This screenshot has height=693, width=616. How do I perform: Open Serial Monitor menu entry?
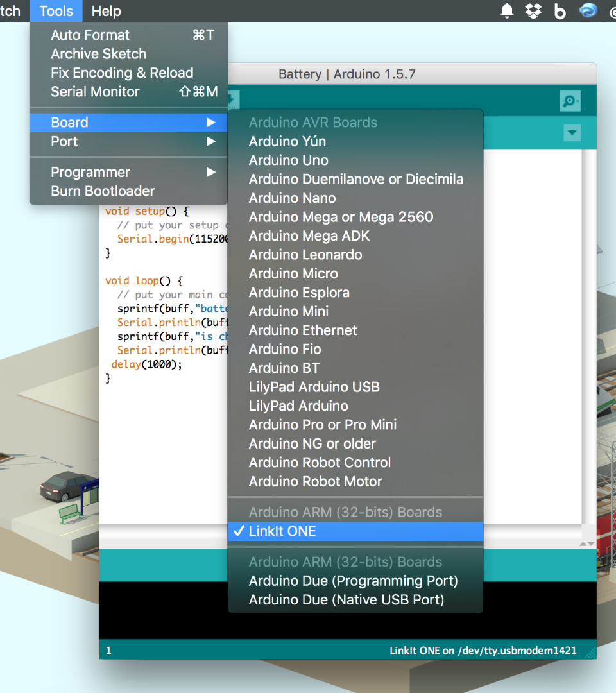(x=128, y=92)
